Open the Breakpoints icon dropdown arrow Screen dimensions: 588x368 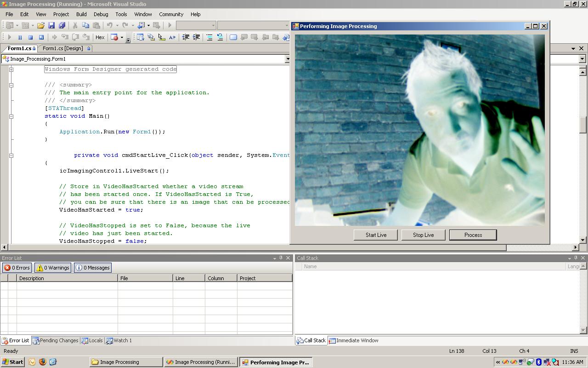click(122, 37)
